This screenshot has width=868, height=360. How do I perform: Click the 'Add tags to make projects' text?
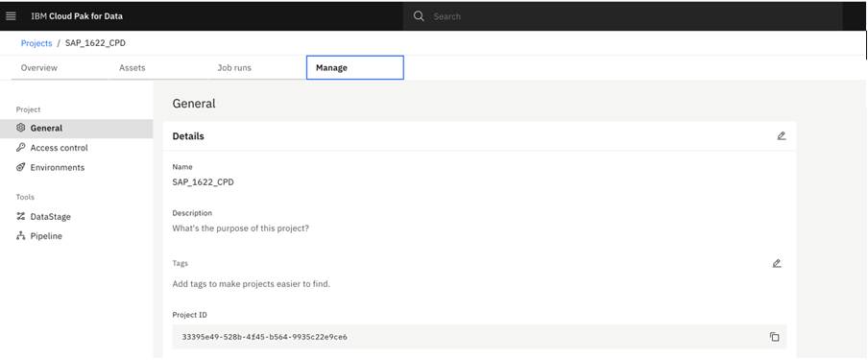[x=252, y=284]
